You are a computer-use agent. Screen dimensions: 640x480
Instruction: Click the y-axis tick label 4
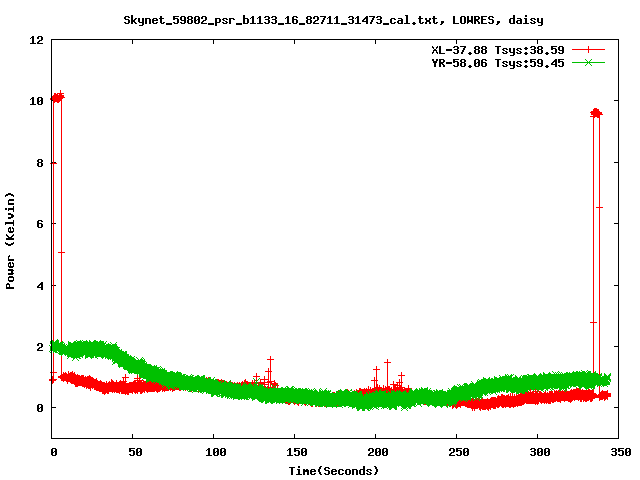pyautogui.click(x=40, y=286)
